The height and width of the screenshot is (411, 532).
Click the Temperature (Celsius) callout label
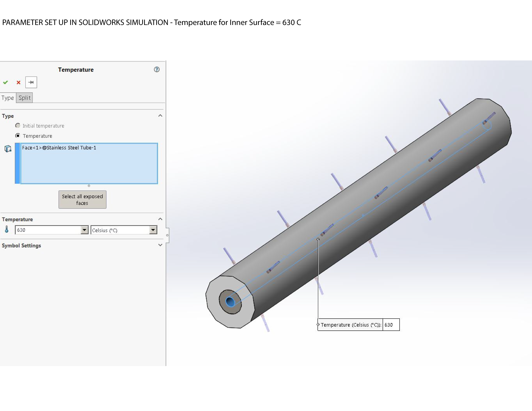click(x=351, y=325)
